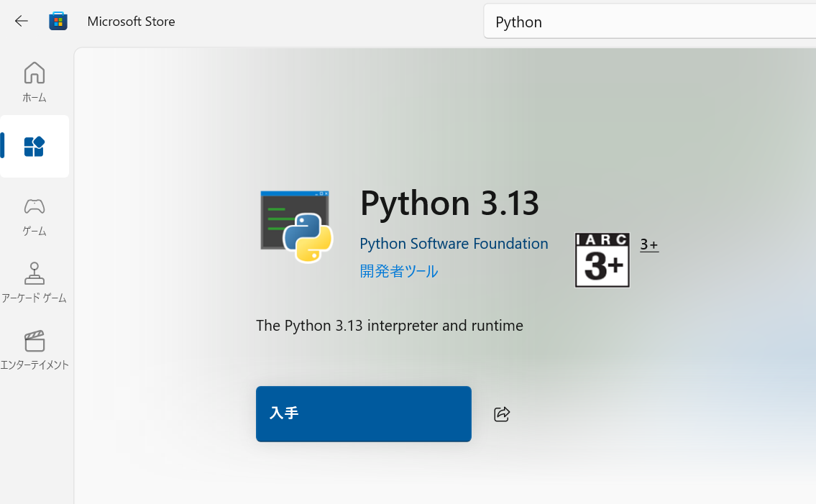Open アーケード ゲーム (Arcade) section
This screenshot has height=504, width=816.
pyautogui.click(x=35, y=283)
